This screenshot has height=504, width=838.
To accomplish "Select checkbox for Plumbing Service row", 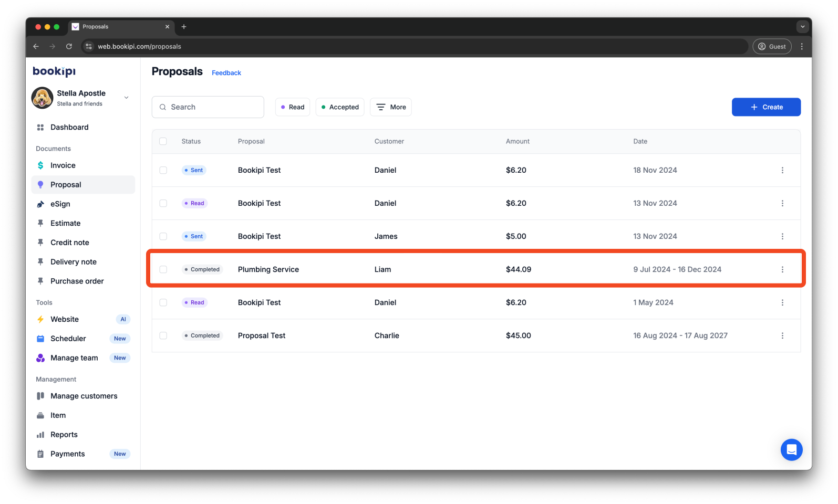I will (x=163, y=269).
